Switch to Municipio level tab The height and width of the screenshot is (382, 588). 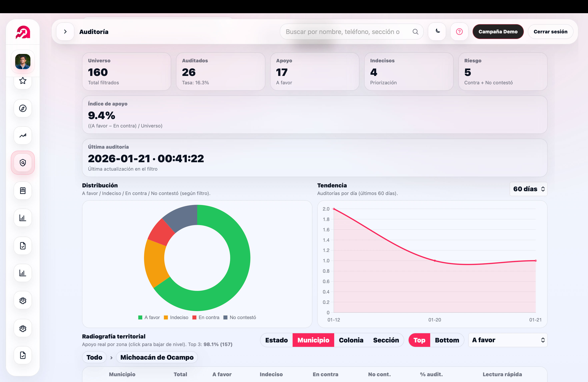313,340
